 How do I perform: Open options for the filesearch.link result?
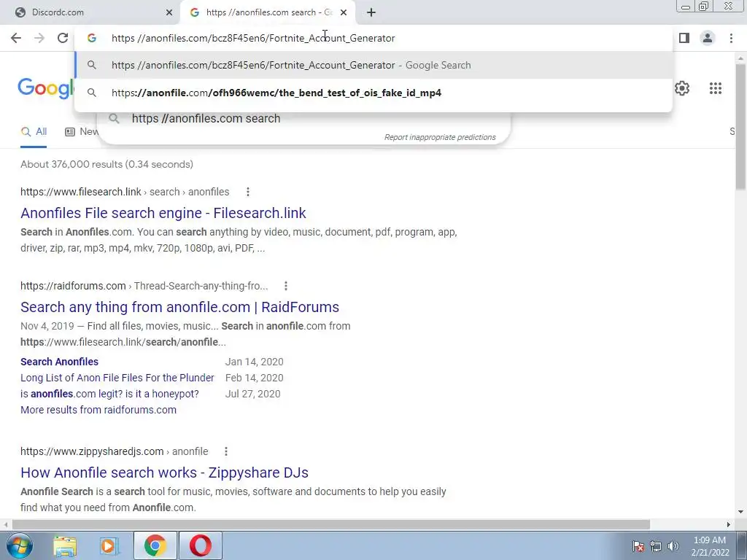click(248, 192)
